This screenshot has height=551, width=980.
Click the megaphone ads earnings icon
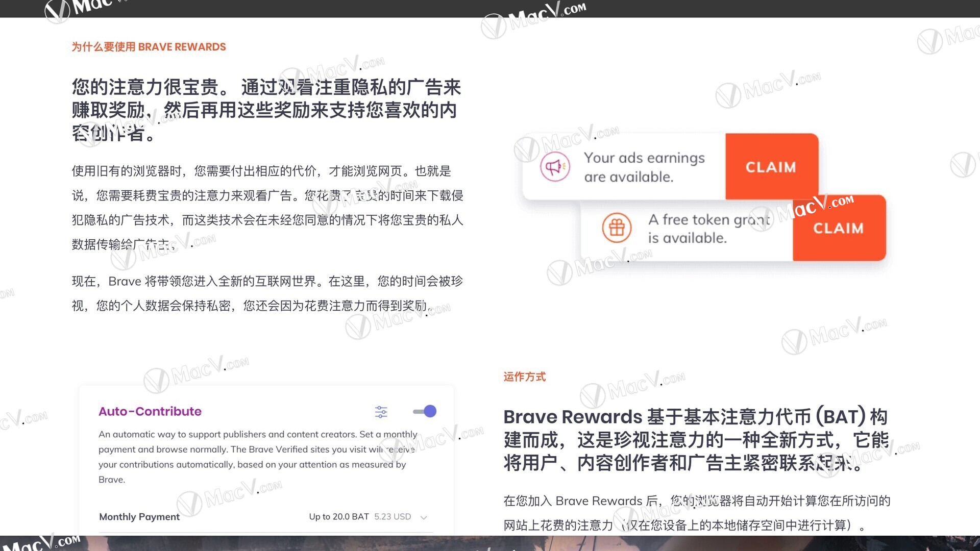[555, 167]
